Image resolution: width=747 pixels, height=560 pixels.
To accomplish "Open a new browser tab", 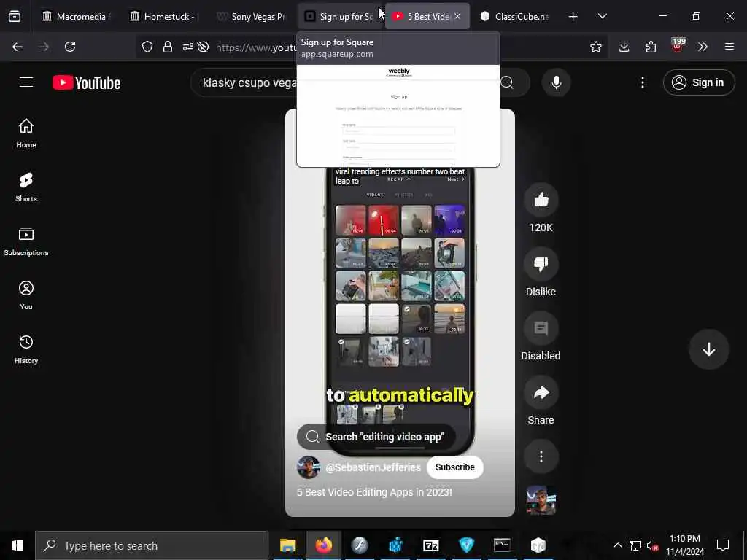I will (x=573, y=17).
